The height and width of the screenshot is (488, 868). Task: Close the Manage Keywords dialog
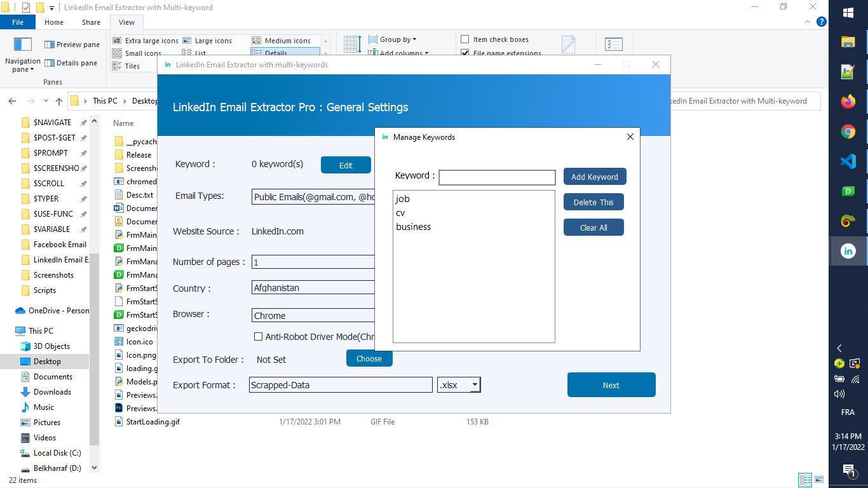tap(630, 137)
